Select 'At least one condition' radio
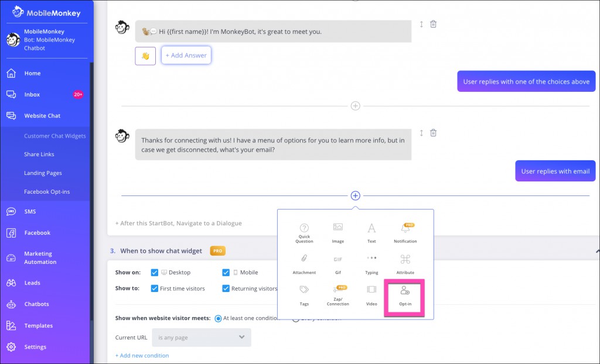The width and height of the screenshot is (600, 364). [218, 318]
